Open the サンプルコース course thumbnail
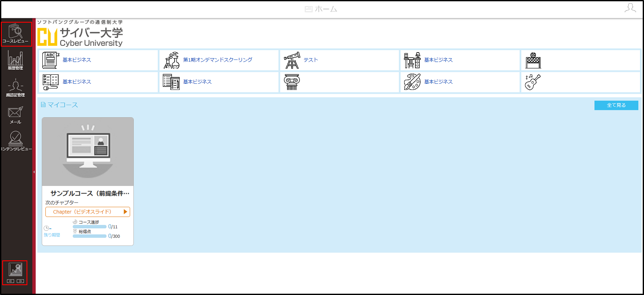The image size is (644, 295). [88, 151]
